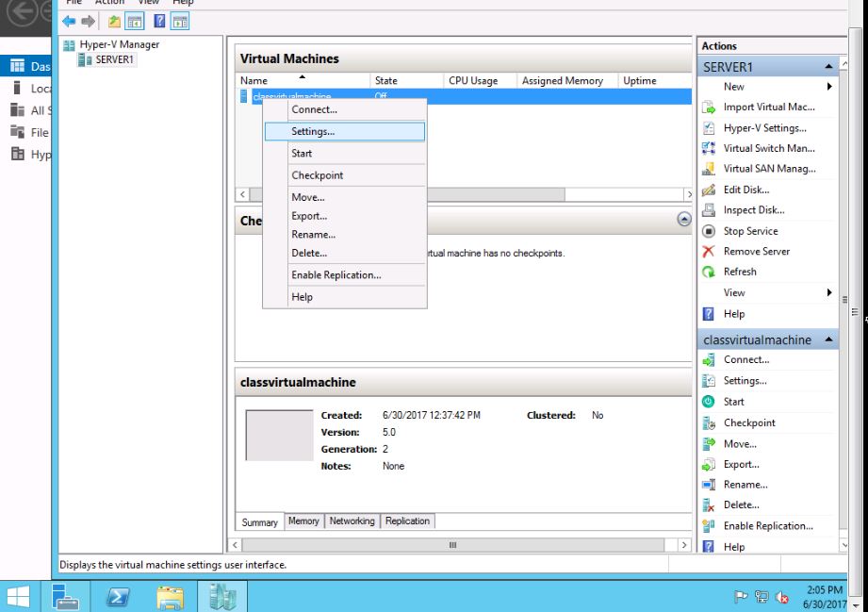Toggle the Show/Hide Action Pane toolbar icon
This screenshot has width=868, height=612.
click(x=180, y=22)
